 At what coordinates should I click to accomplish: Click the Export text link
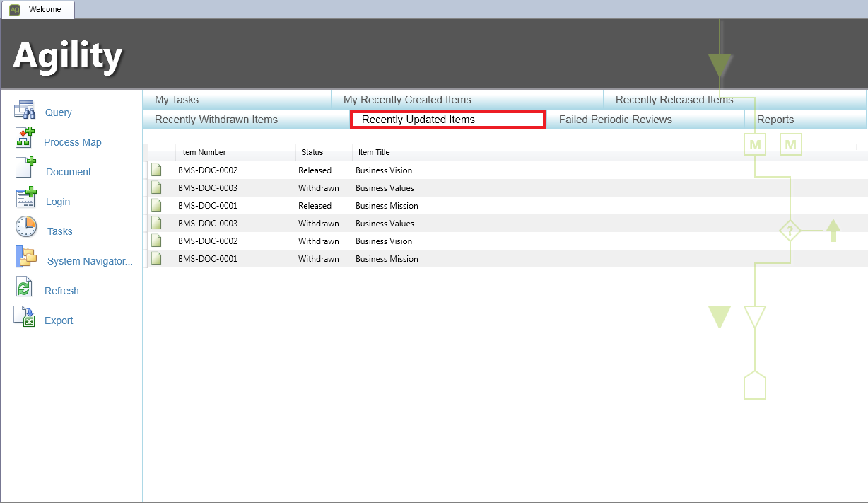[x=59, y=320]
